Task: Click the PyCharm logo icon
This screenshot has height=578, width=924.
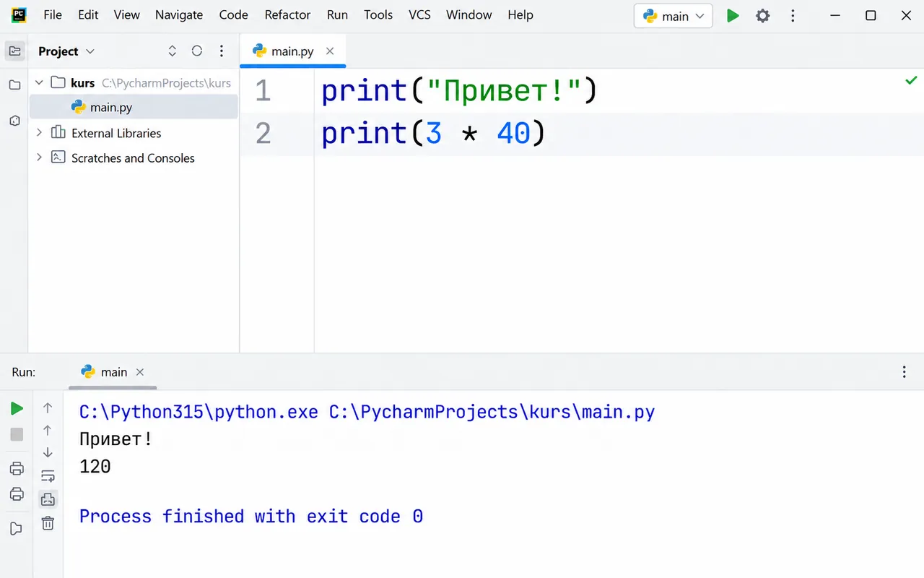Action: [x=19, y=14]
